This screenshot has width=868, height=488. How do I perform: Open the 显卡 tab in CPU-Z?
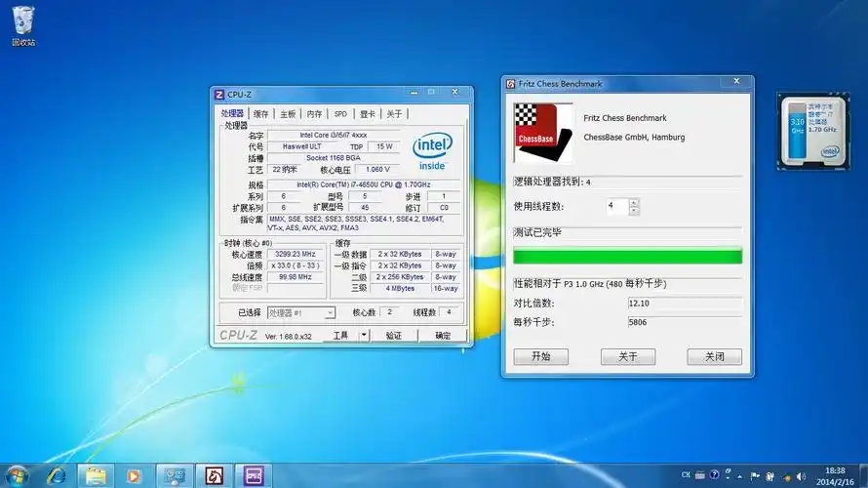point(367,114)
